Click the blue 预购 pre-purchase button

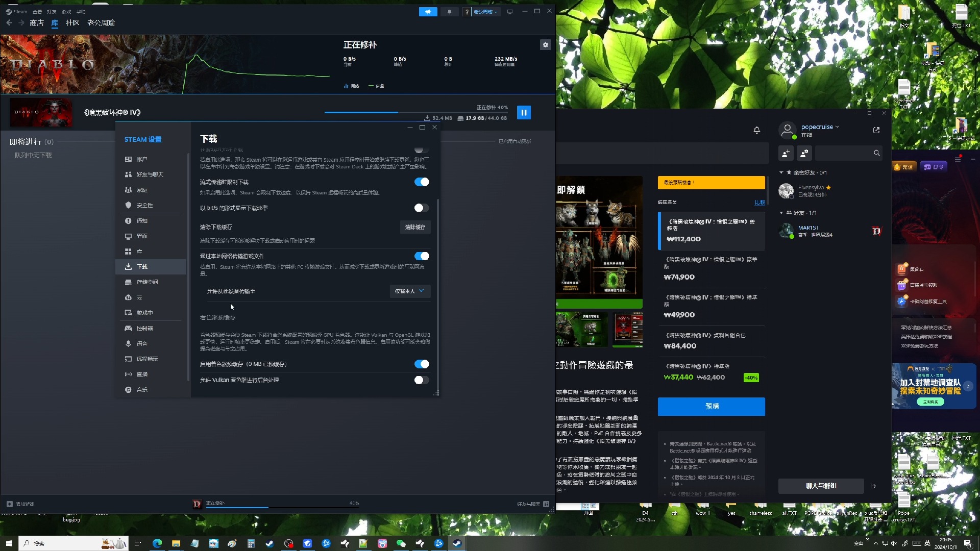click(711, 407)
